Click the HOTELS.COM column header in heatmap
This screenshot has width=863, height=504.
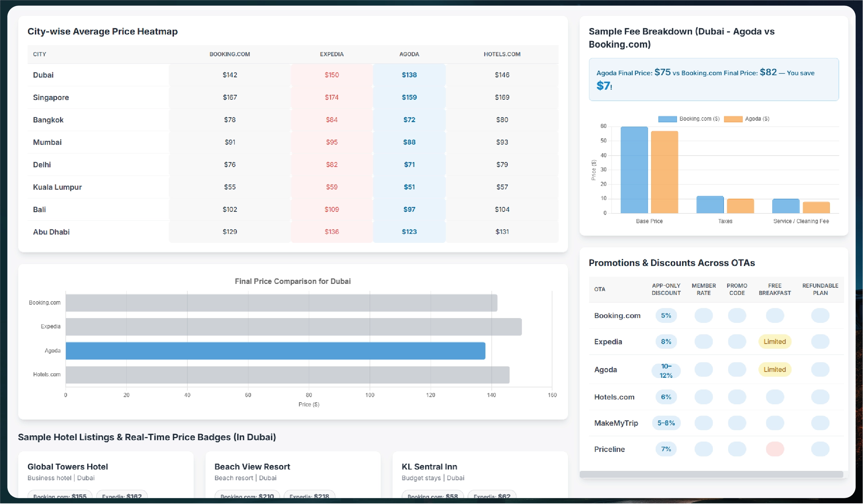click(502, 54)
